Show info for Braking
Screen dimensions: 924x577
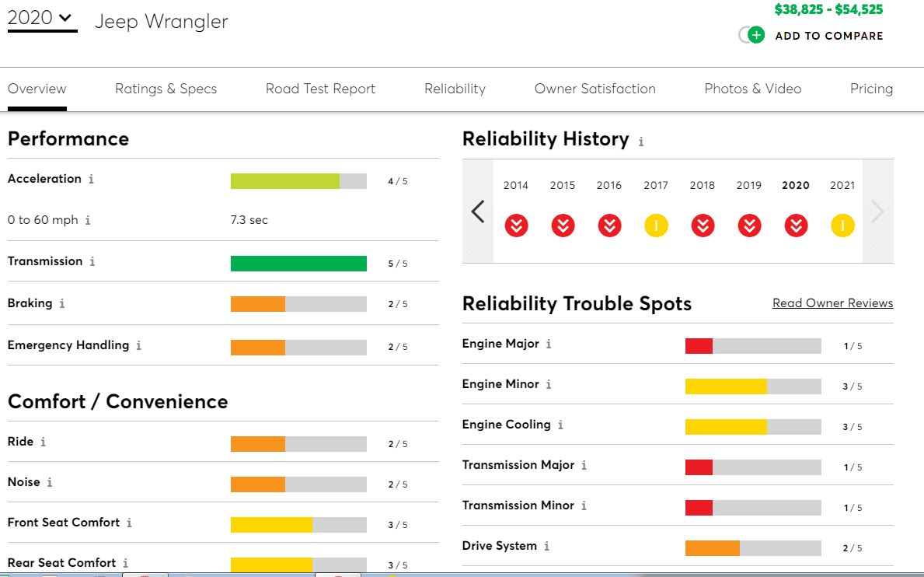(62, 303)
